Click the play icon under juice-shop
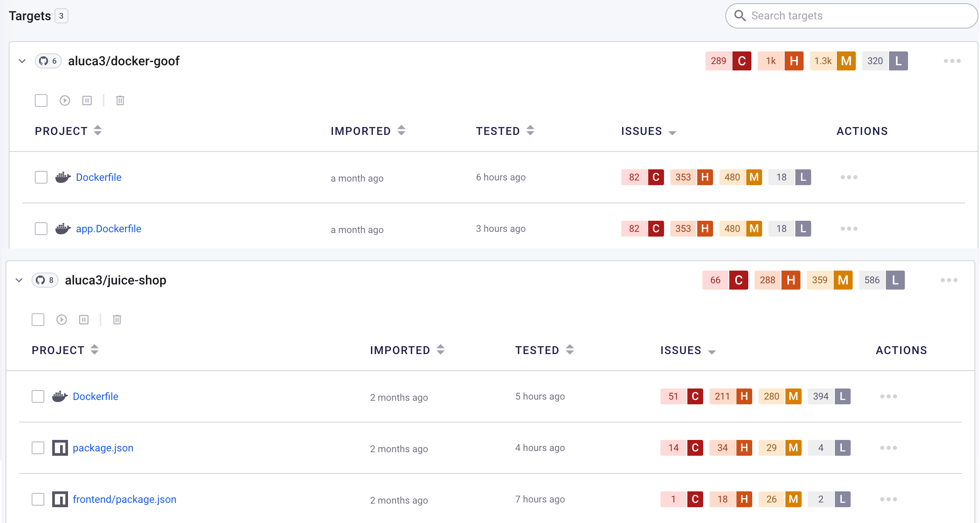Screen dimensions: 980x523 point(62,320)
